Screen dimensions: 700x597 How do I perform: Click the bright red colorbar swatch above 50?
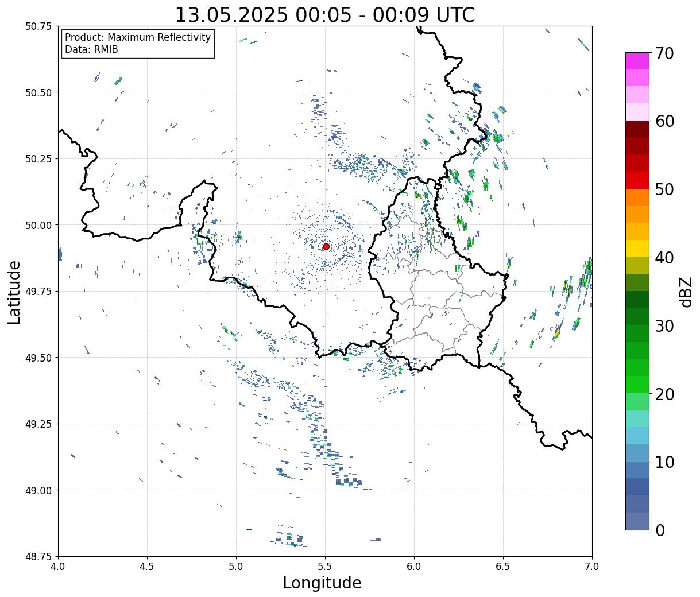637,180
